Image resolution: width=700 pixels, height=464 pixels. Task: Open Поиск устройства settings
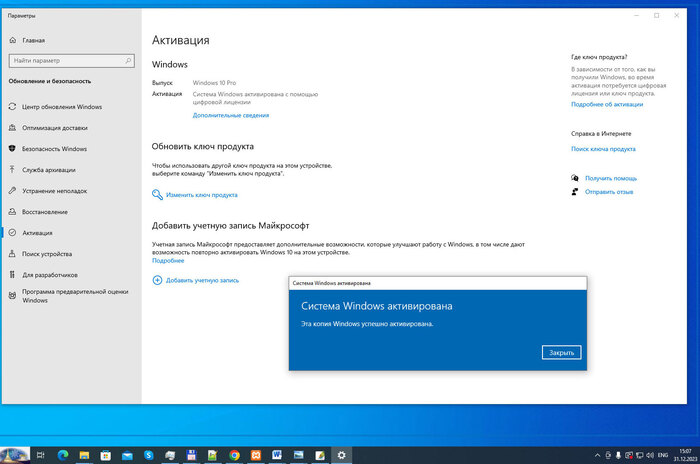(47, 254)
